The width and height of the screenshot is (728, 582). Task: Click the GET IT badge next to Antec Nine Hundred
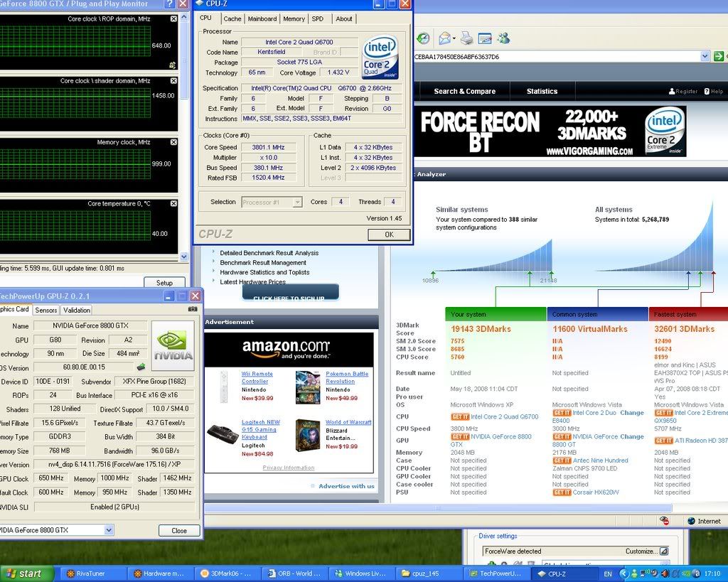click(562, 460)
